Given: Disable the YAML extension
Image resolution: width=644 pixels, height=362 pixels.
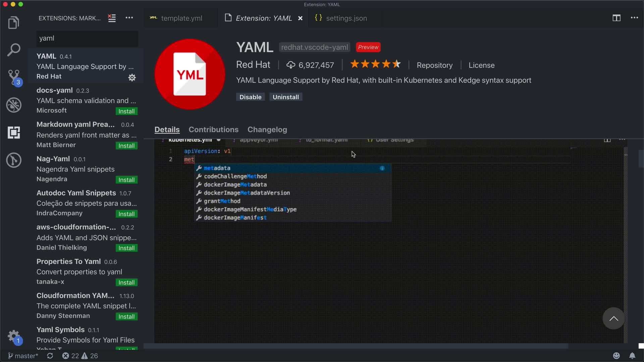Looking at the screenshot, I should (x=250, y=97).
